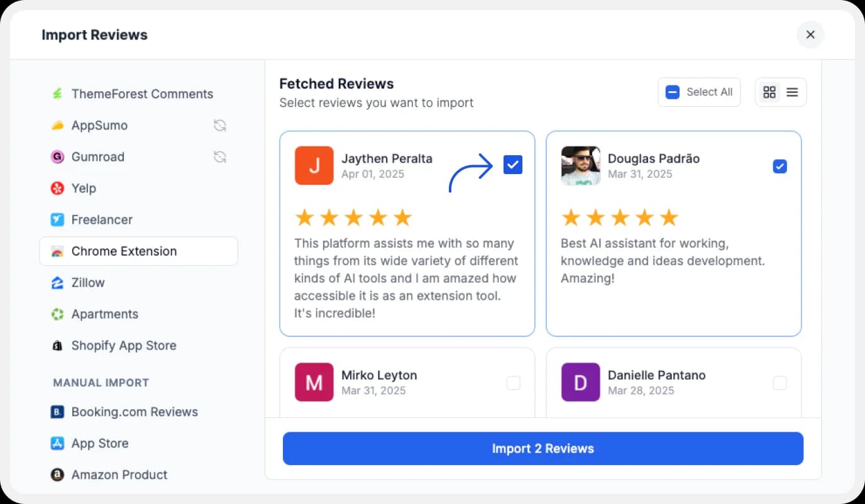Open the Chrome Extension source tab
This screenshot has width=865, height=504.
pyautogui.click(x=124, y=251)
